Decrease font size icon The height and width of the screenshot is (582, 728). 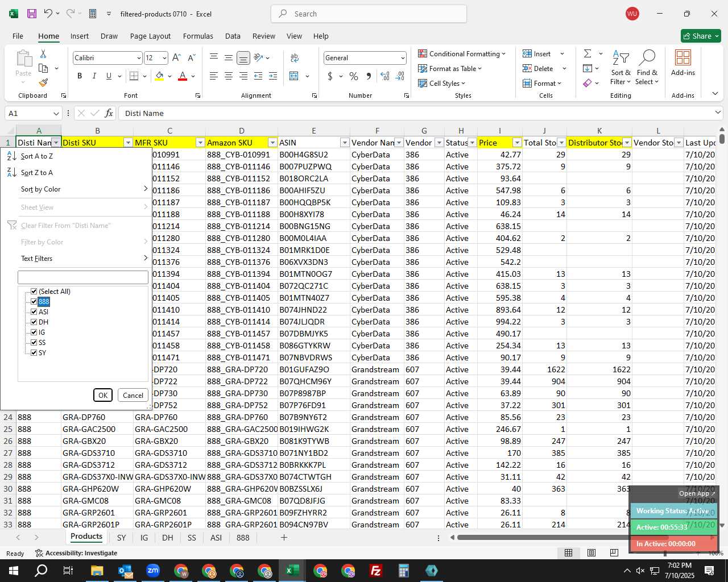pos(191,58)
